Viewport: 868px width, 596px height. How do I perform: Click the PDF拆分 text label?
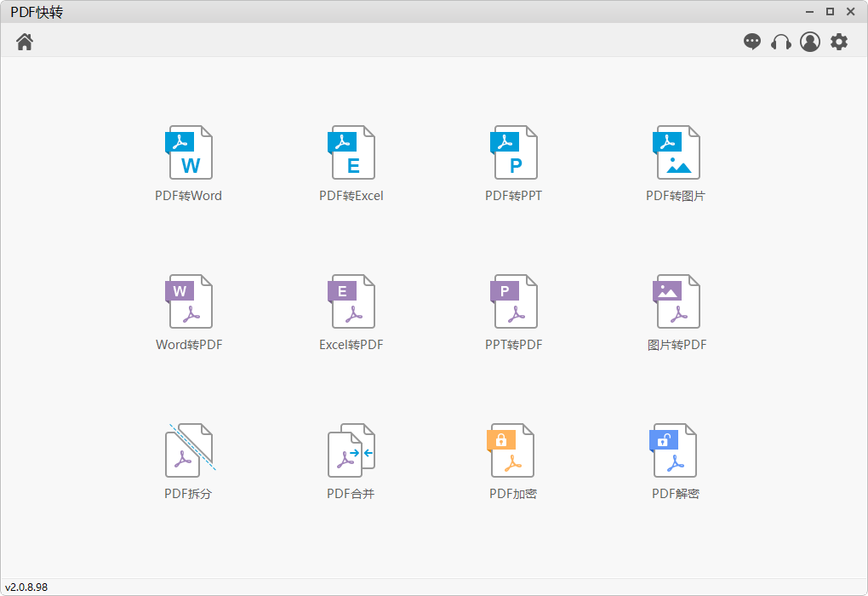pos(188,494)
